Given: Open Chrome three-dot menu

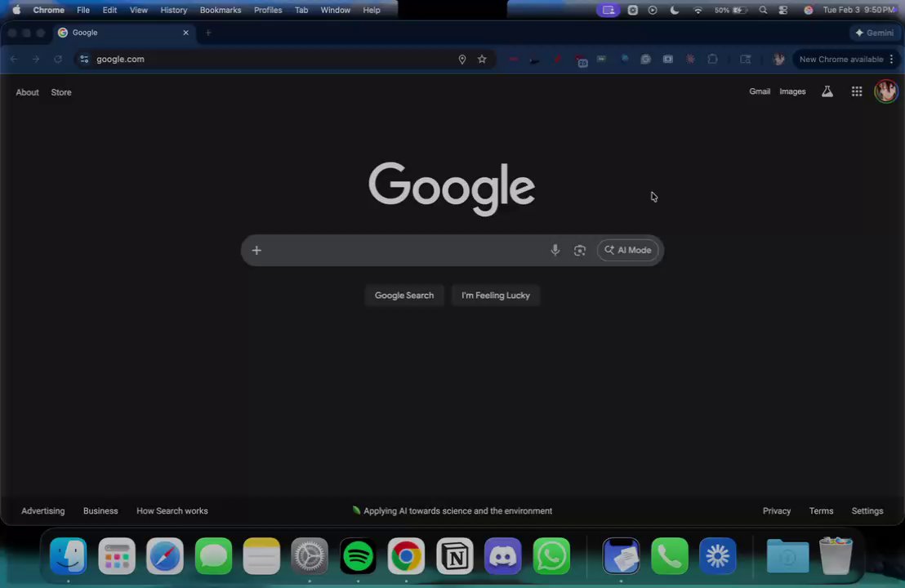Looking at the screenshot, I should coord(892,59).
